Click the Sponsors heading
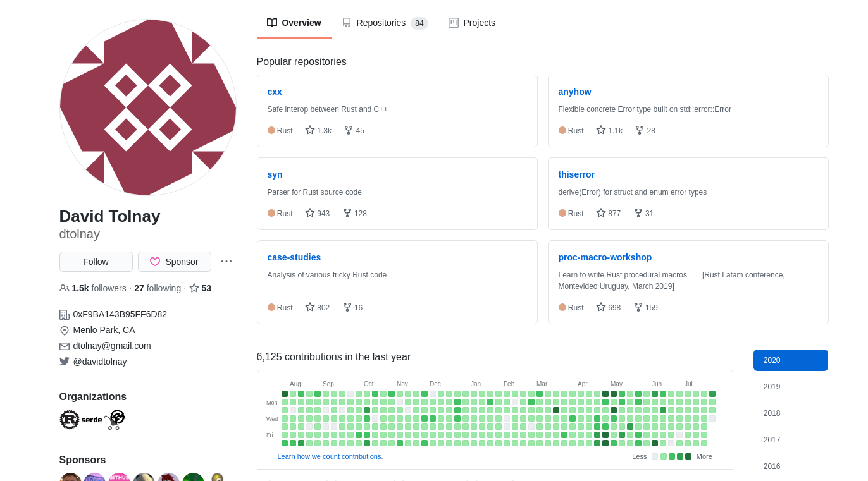This screenshot has height=481, width=868. [83, 460]
